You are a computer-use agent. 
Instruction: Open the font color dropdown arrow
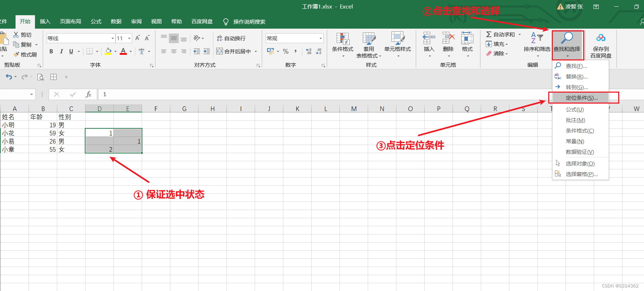point(131,52)
